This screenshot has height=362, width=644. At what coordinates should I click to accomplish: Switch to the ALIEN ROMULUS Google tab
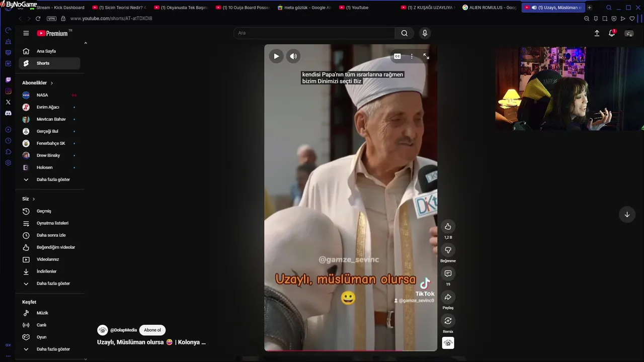[489, 8]
